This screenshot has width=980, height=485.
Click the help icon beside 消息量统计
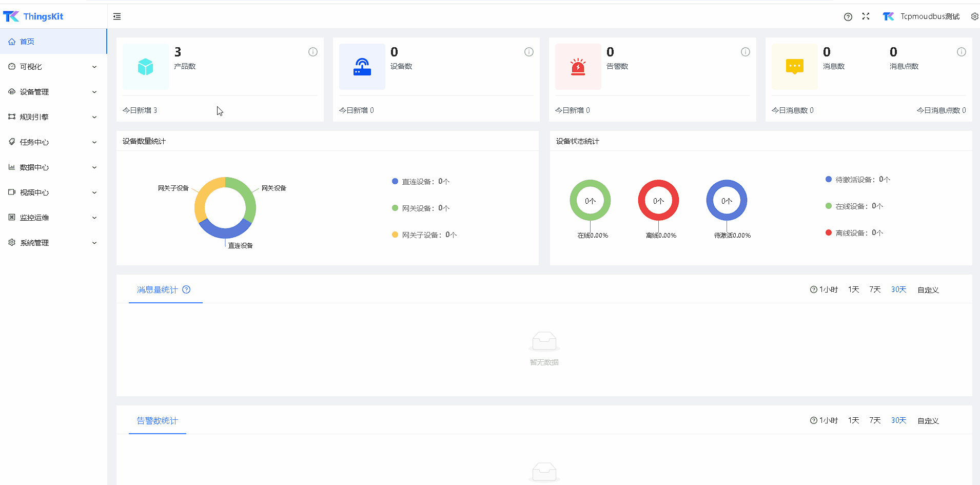click(186, 289)
